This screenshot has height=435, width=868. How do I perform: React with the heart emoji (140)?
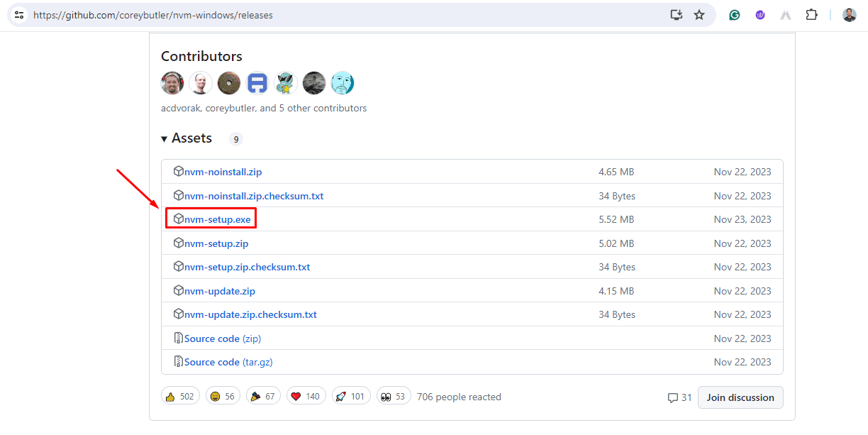click(306, 397)
